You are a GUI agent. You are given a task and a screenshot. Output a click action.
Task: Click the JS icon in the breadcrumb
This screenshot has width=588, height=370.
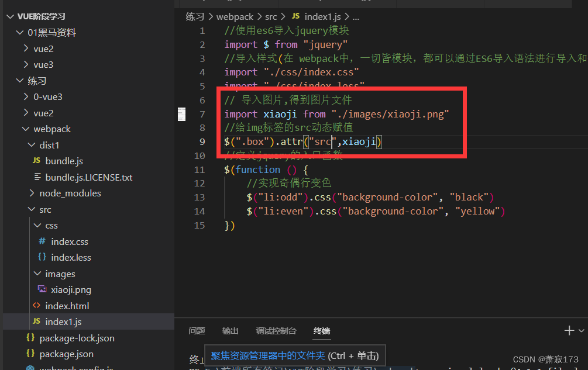click(x=296, y=16)
